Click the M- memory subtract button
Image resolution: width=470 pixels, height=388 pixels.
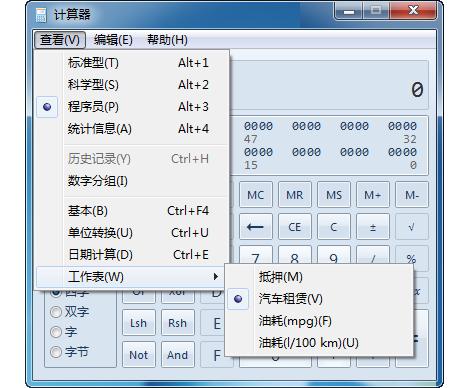pyautogui.click(x=412, y=195)
